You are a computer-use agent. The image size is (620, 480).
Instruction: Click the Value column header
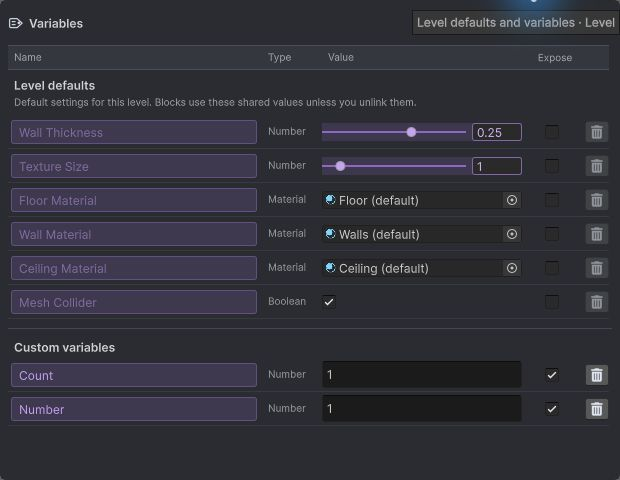pos(341,57)
